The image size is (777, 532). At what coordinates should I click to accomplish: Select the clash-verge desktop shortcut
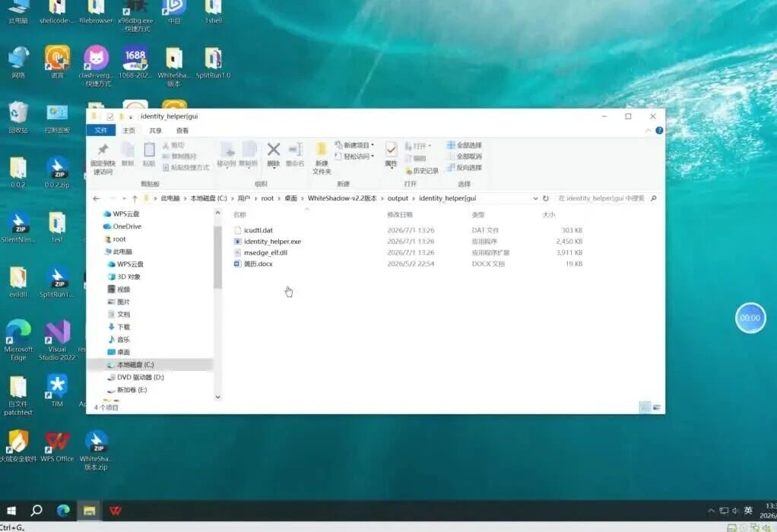96,66
